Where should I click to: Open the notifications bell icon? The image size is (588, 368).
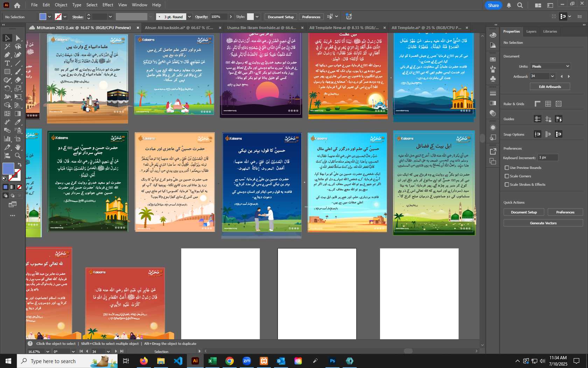[x=509, y=5]
